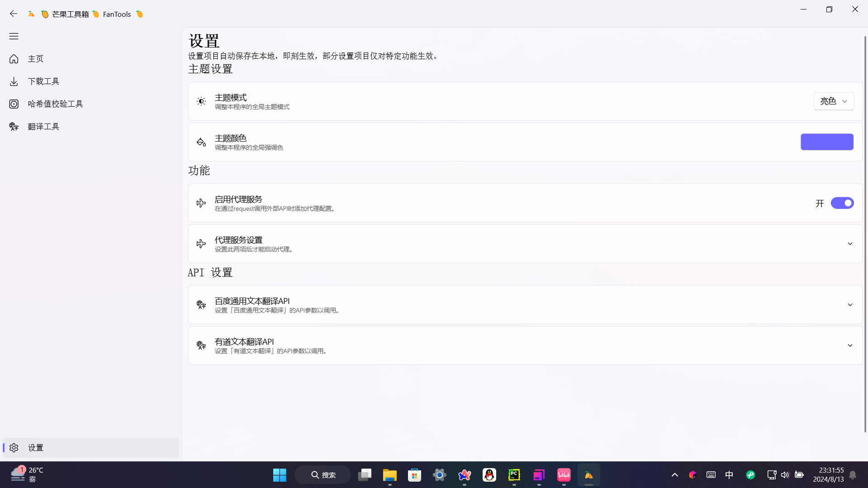Open PyCharm from the taskbar
Image resolution: width=868 pixels, height=488 pixels.
(514, 475)
